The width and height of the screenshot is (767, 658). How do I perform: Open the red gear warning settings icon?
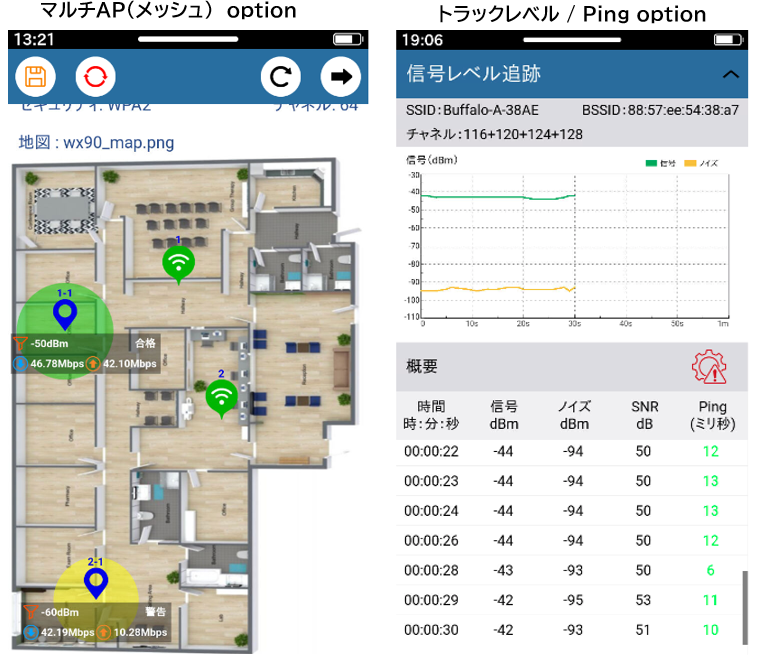click(x=709, y=367)
